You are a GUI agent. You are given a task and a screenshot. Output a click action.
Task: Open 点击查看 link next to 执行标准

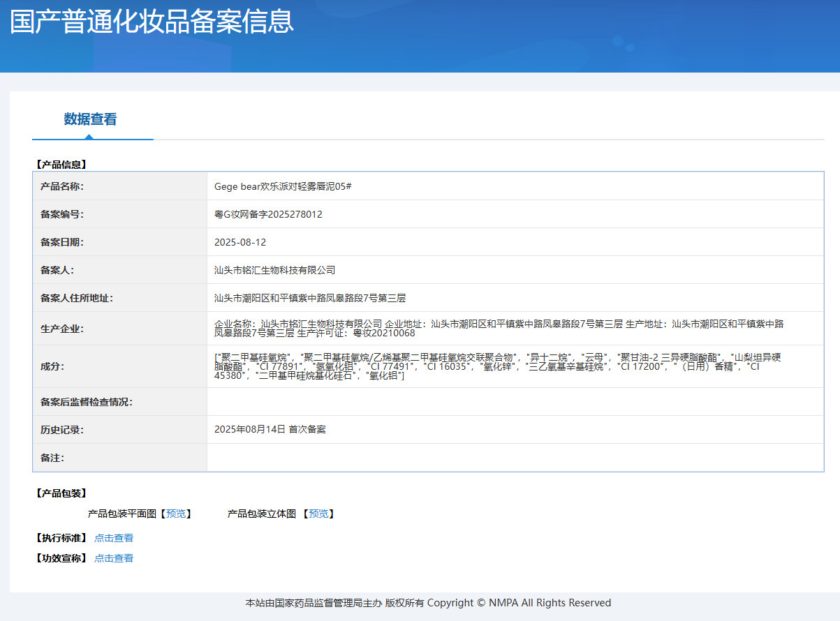114,538
